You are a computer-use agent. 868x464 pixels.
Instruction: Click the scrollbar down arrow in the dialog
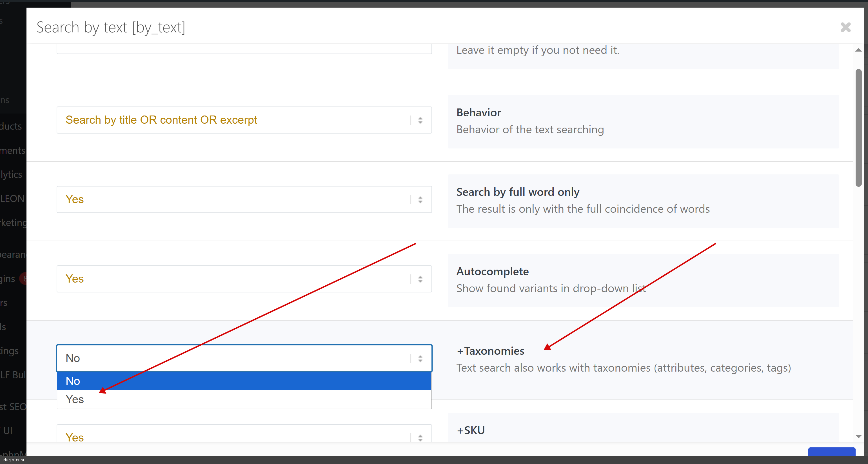point(858,436)
